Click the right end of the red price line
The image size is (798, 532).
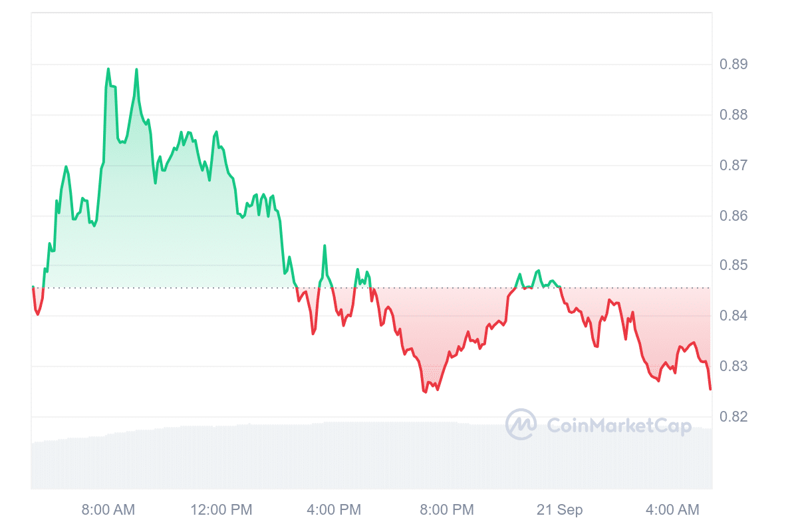point(710,389)
